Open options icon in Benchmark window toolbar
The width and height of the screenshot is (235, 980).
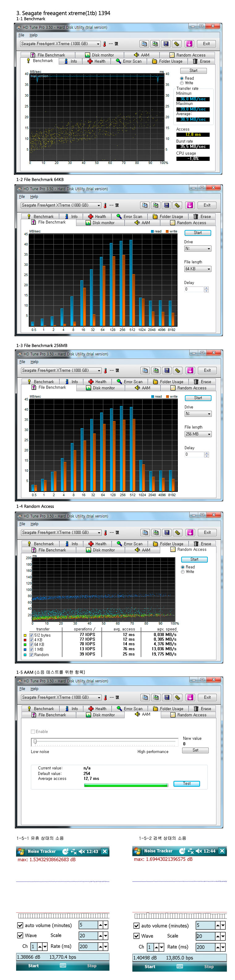[x=176, y=44]
